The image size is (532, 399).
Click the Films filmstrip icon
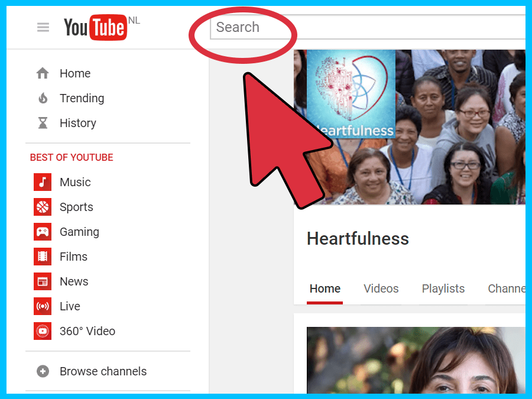(43, 257)
